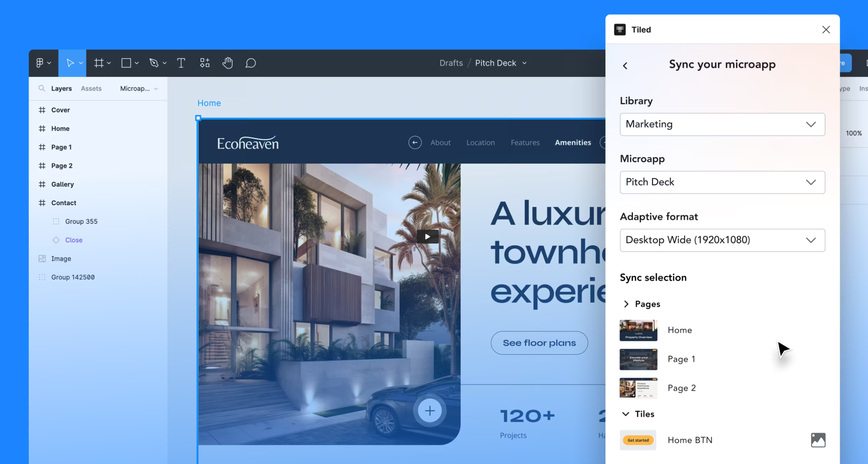The width and height of the screenshot is (868, 464).
Task: Click the Home BTN tile item
Action: coord(689,440)
